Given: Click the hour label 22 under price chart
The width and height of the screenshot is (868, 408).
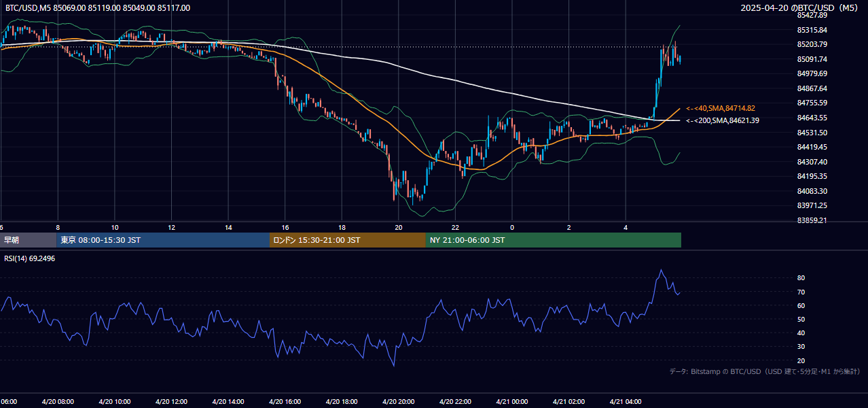Looking at the screenshot, I should 455,228.
